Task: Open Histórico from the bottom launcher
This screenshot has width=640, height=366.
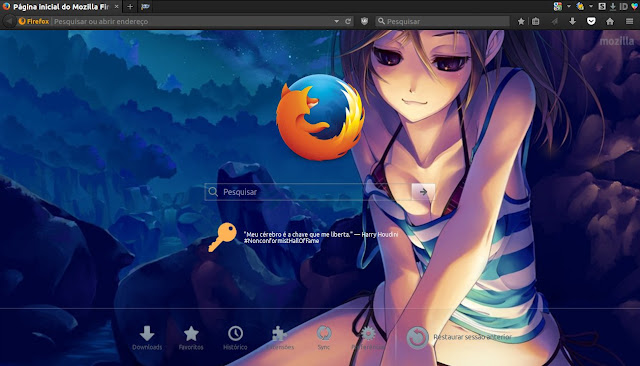Action: coord(235,338)
